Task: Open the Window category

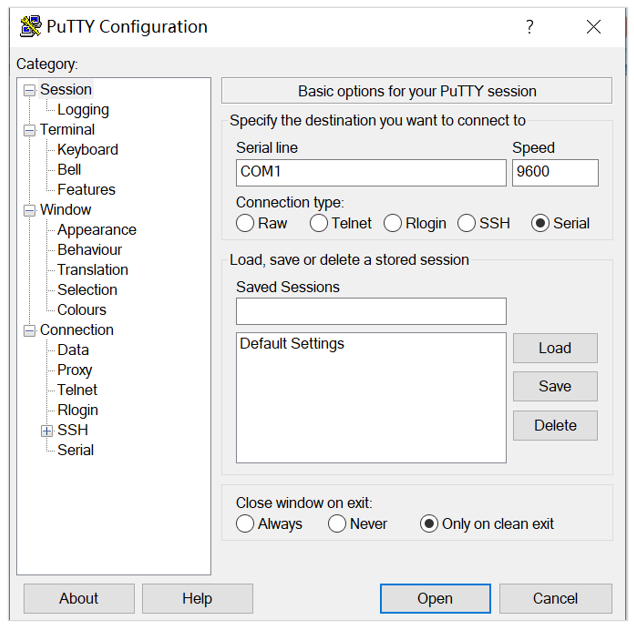Action: [66, 209]
